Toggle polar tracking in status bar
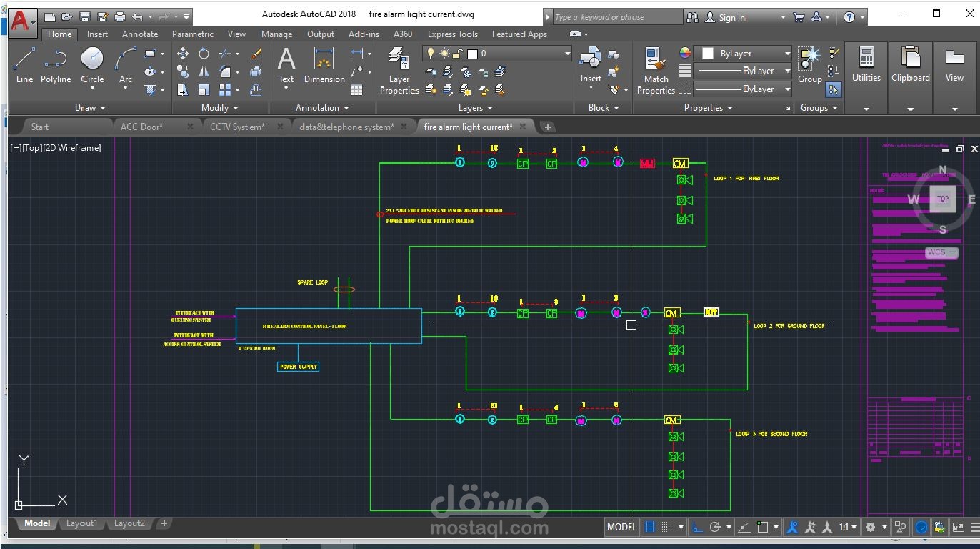This screenshot has width=980, height=549. coord(716,527)
